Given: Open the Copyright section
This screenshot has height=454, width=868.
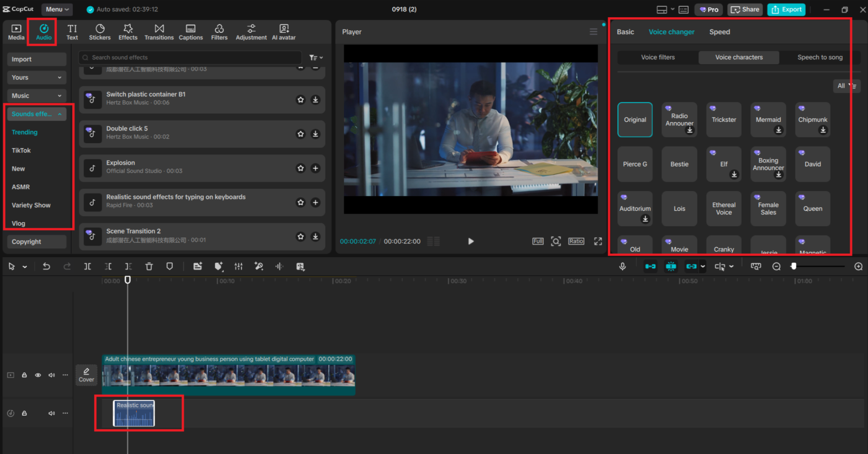Looking at the screenshot, I should 36,241.
